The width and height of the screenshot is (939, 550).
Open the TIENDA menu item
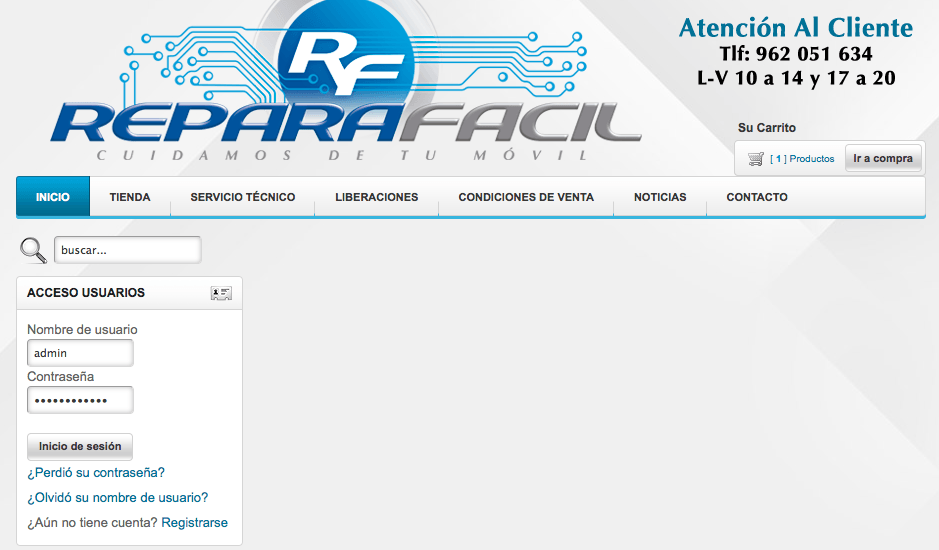(x=130, y=197)
